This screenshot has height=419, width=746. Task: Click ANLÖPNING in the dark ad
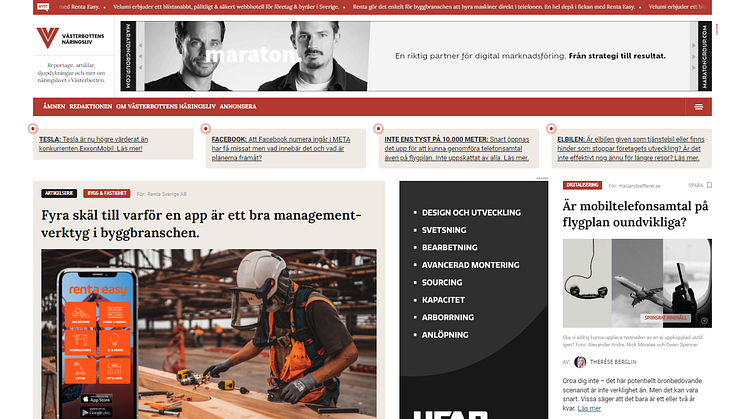445,335
